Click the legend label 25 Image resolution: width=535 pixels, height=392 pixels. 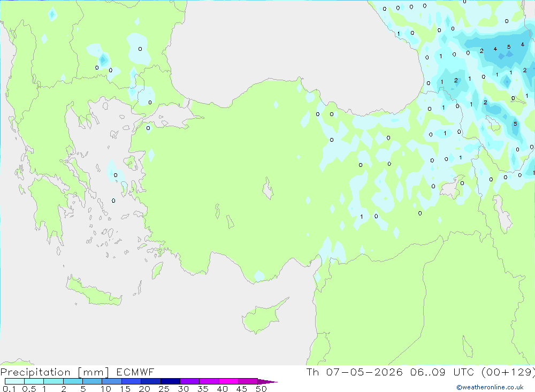tap(164, 389)
